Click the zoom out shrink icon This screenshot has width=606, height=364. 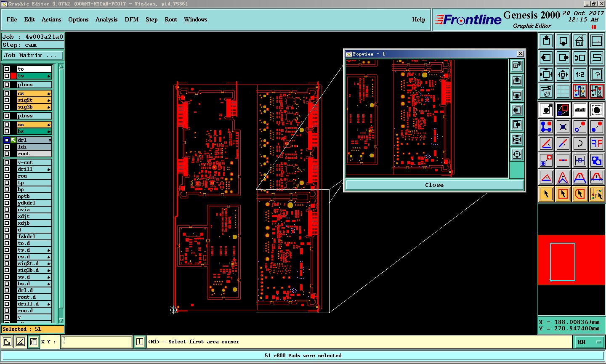click(x=563, y=74)
